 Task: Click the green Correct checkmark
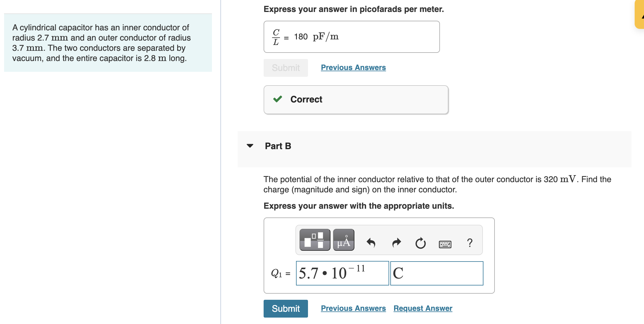click(278, 99)
